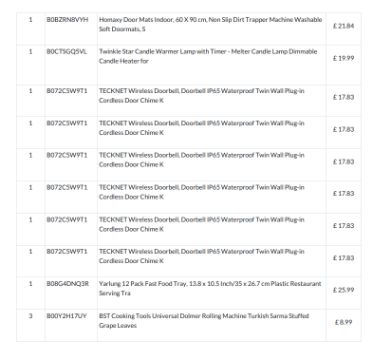This screenshot has width=373, height=360.
Task: Click the bottommost £17.83 price cell
Action: click(343, 258)
